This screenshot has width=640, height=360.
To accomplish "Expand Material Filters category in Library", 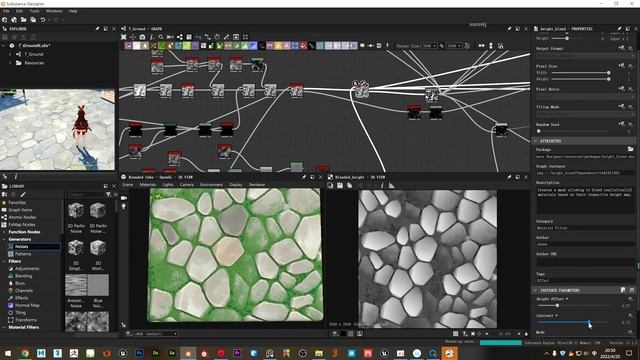I will [4, 327].
